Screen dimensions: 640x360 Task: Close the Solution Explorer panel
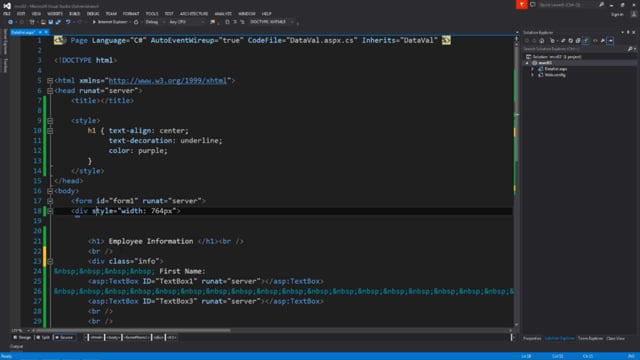coord(634,32)
